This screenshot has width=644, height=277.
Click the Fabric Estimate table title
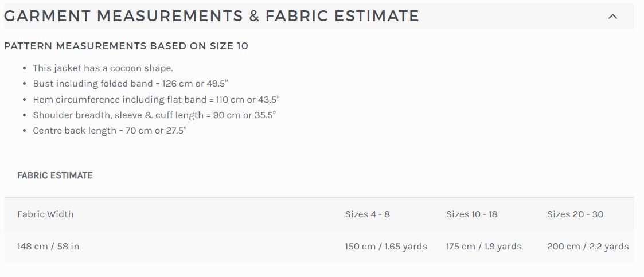pyautogui.click(x=55, y=175)
